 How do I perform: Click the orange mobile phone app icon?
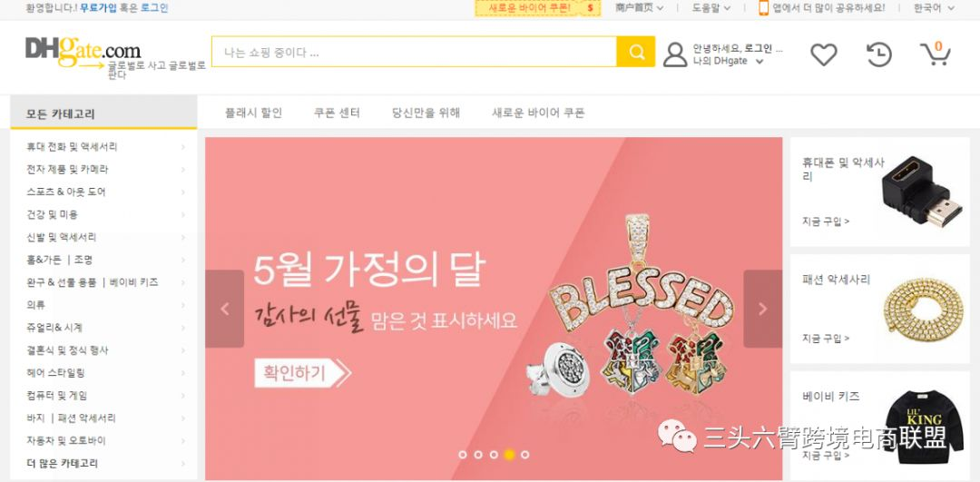pos(764,7)
